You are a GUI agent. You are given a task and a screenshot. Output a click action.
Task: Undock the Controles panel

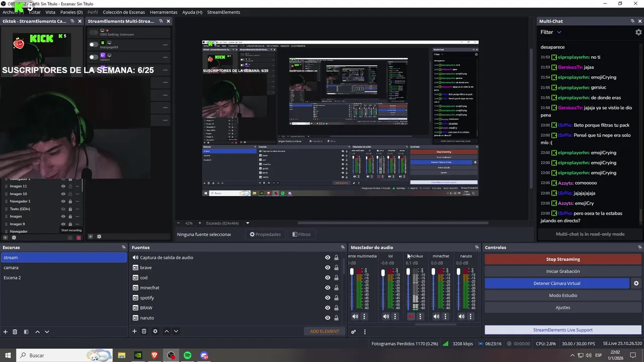pyautogui.click(x=639, y=247)
